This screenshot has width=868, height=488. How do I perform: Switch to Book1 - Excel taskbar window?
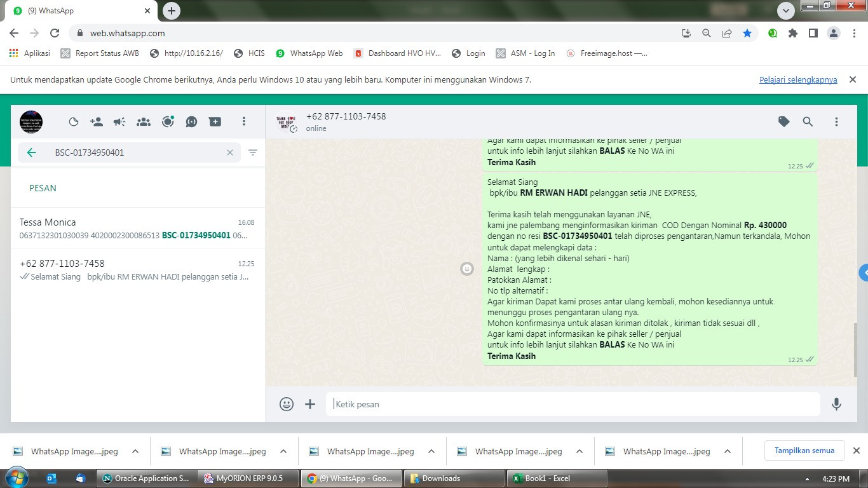[x=557, y=478]
